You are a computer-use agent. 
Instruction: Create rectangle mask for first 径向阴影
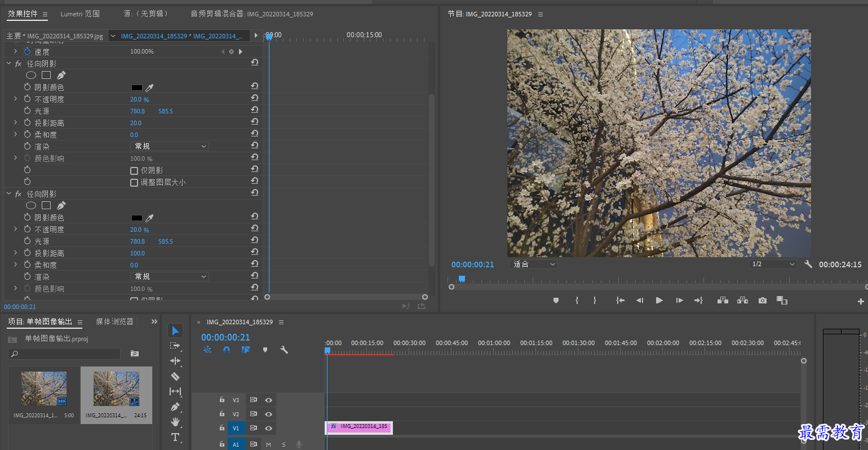tap(46, 75)
